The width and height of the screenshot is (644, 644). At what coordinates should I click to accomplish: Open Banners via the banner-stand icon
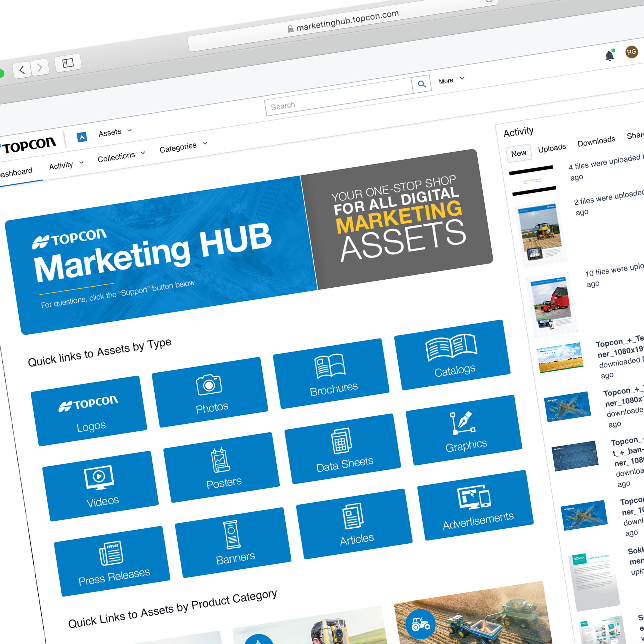click(x=232, y=535)
